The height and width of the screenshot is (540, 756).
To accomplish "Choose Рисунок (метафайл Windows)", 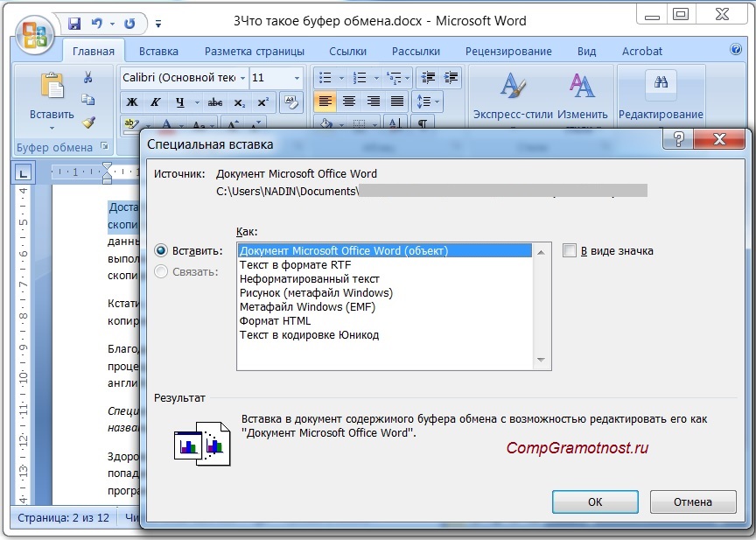I will pyautogui.click(x=385, y=293).
